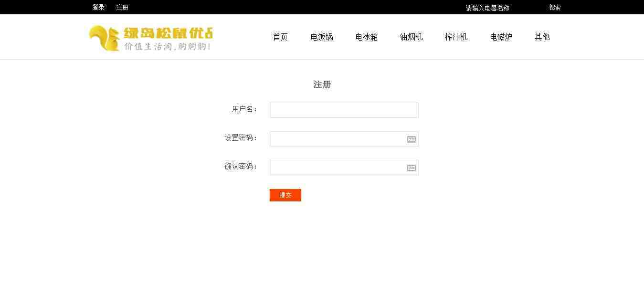
Task: Click the 搜索 button
Action: click(555, 7)
